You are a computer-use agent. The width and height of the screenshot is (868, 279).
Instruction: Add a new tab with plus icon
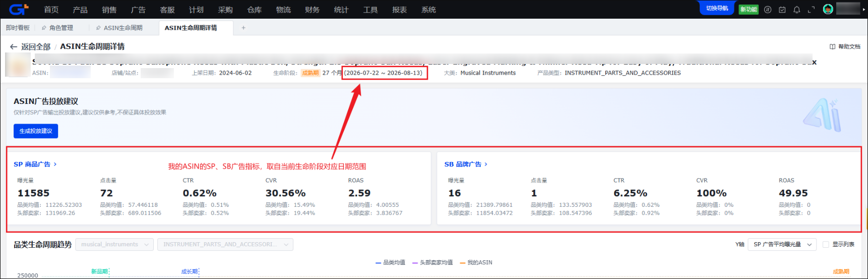point(243,28)
